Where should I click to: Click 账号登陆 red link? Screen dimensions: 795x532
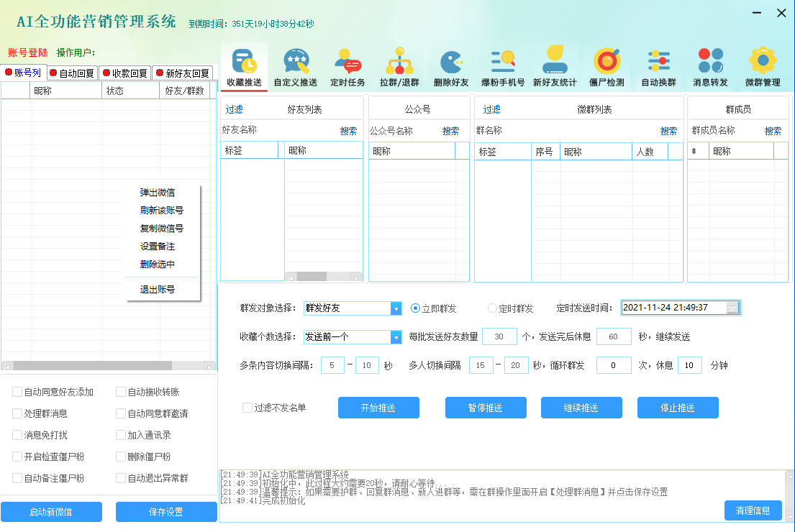[28, 52]
